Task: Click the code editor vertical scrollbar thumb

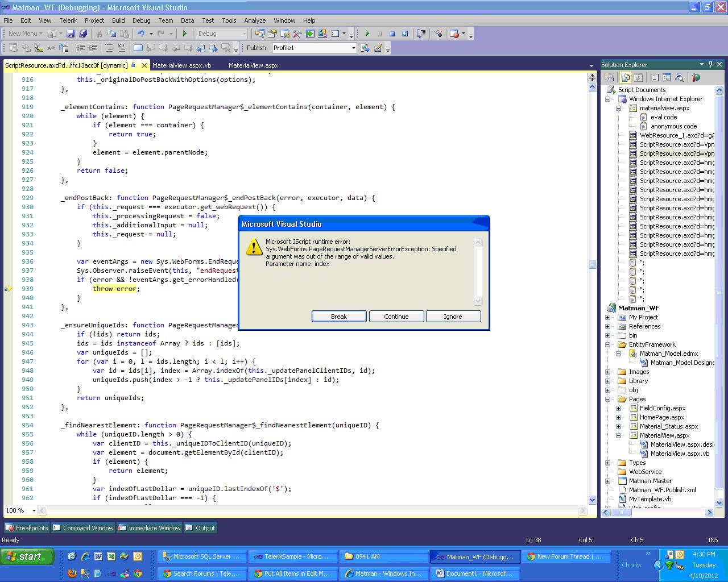Action: click(592, 264)
